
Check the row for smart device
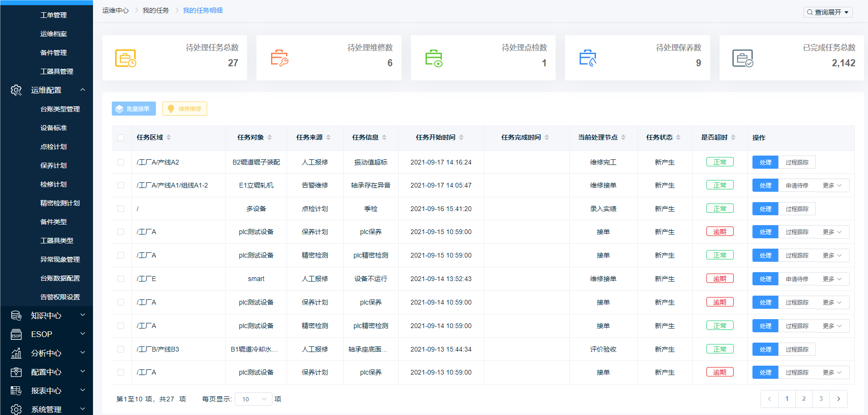tap(121, 279)
